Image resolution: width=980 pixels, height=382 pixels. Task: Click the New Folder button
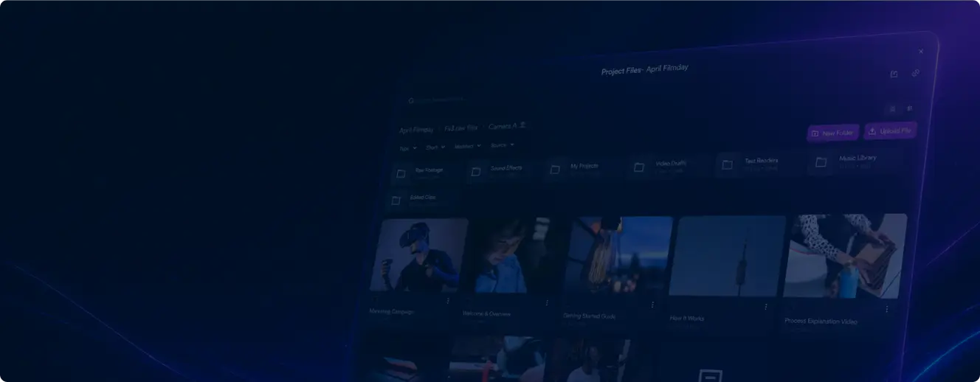(833, 133)
